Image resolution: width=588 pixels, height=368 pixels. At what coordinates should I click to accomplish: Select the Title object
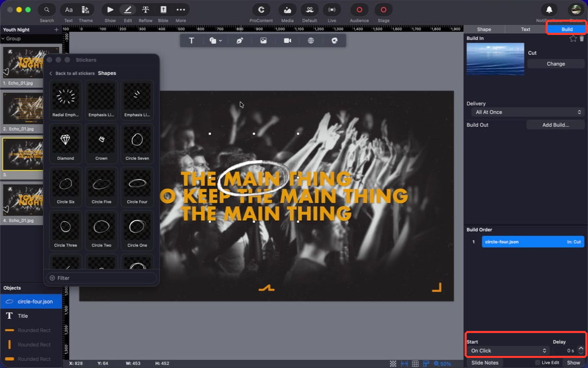31,316
